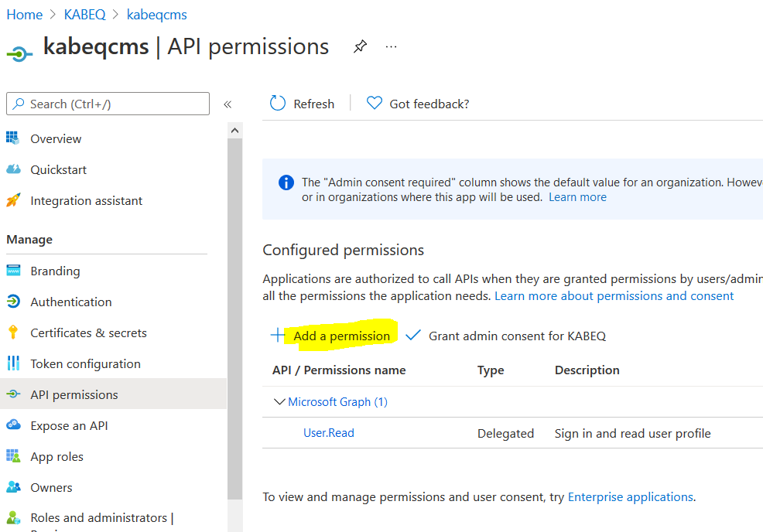Click the Certificates & secrets key icon

(x=13, y=333)
